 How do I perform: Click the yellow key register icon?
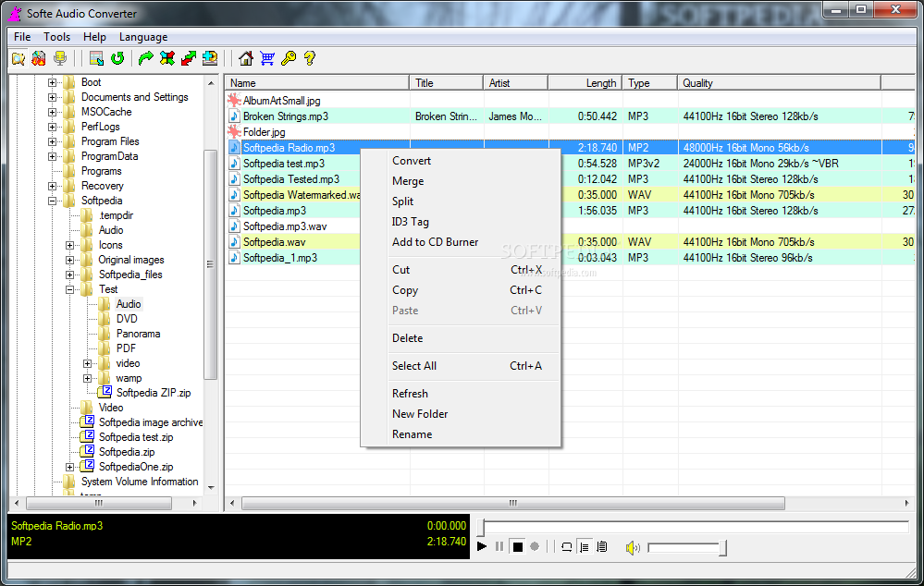[x=289, y=58]
